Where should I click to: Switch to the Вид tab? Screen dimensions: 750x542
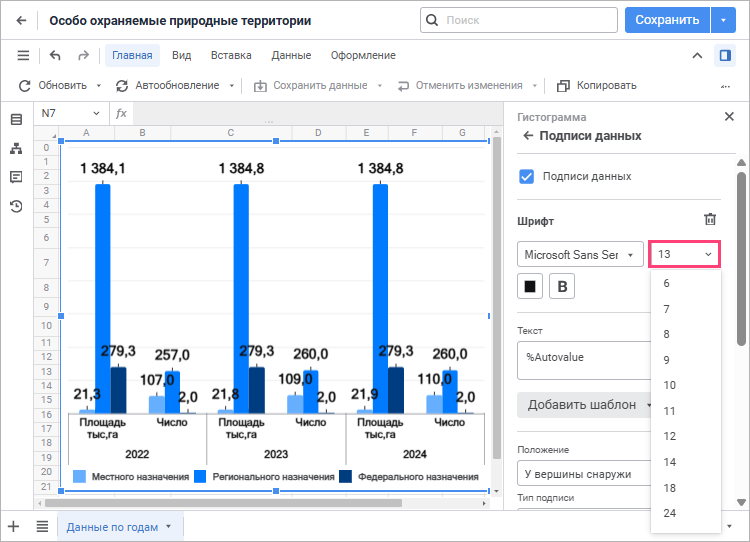pyautogui.click(x=182, y=55)
